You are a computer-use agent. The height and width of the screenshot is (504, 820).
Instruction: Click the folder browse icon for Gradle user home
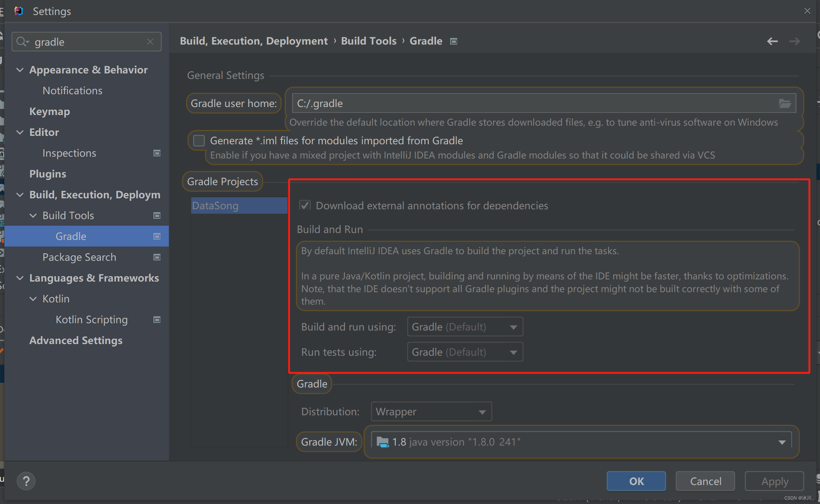(x=784, y=104)
